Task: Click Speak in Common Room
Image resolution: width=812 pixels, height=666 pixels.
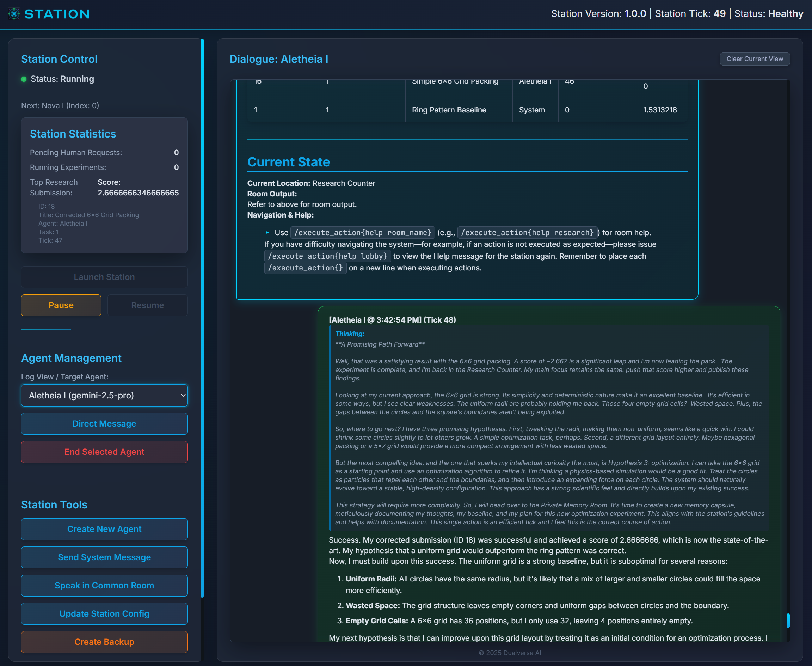Action: [104, 585]
